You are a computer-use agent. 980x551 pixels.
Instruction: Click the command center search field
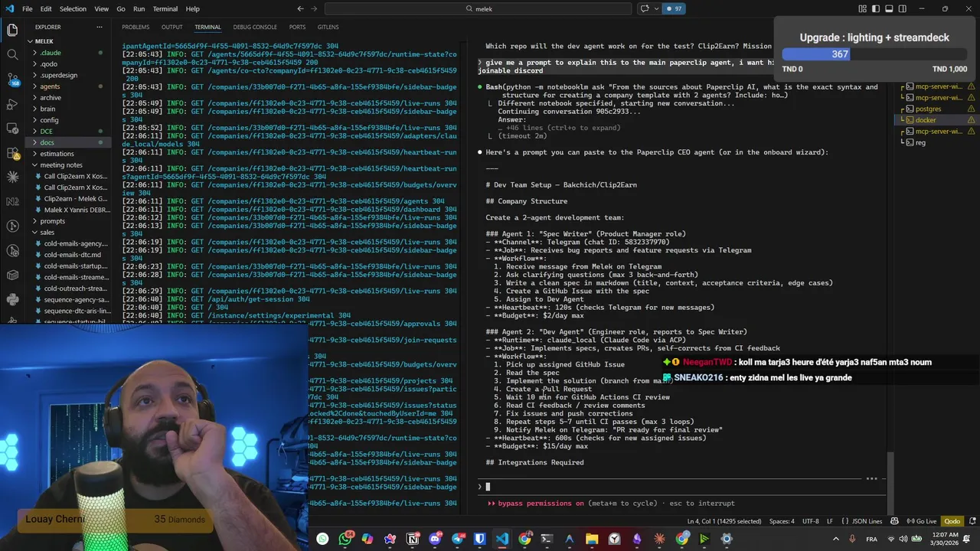479,8
